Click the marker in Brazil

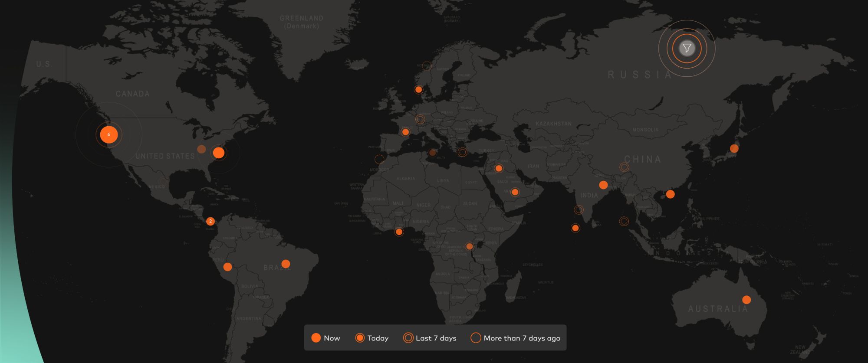(x=286, y=264)
